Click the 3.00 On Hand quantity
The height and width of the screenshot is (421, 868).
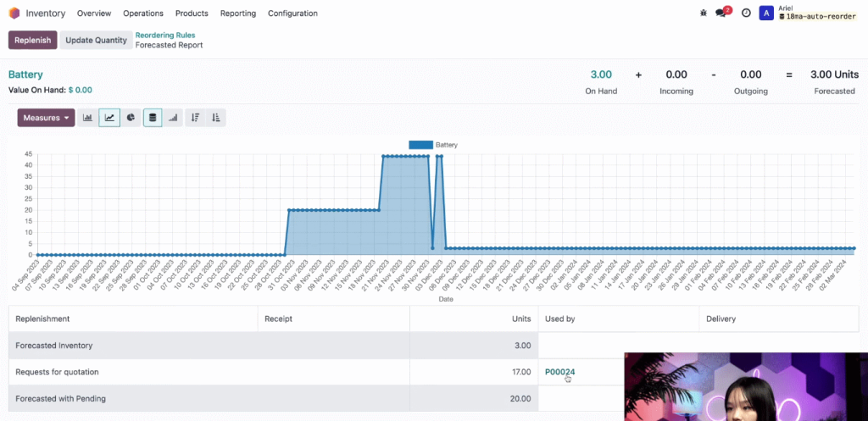point(601,75)
